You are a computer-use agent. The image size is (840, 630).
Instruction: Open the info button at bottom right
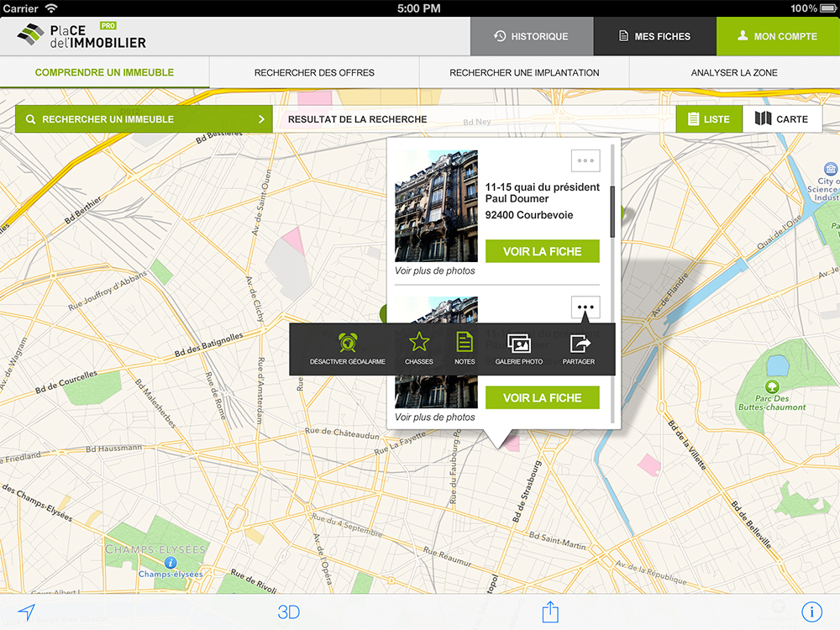(x=811, y=612)
